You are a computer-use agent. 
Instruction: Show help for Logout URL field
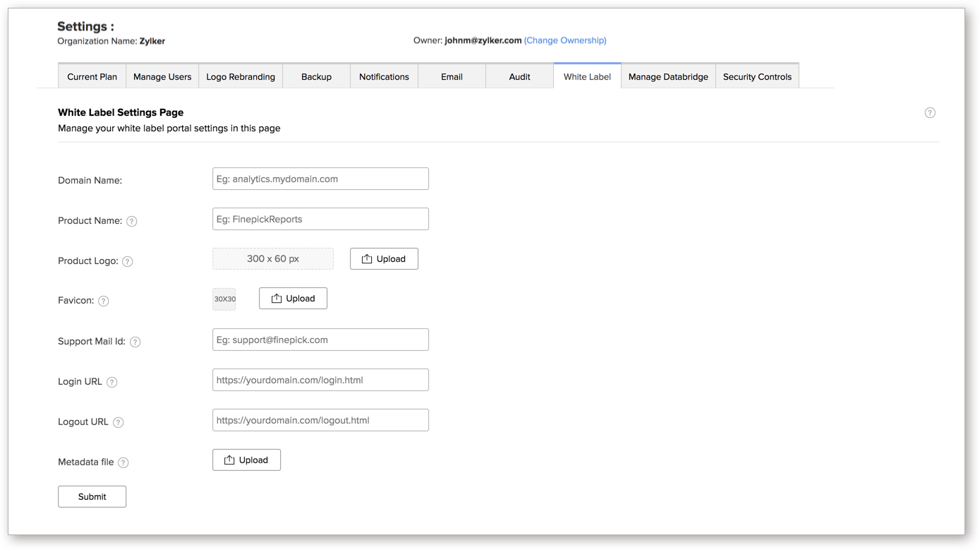(x=119, y=422)
